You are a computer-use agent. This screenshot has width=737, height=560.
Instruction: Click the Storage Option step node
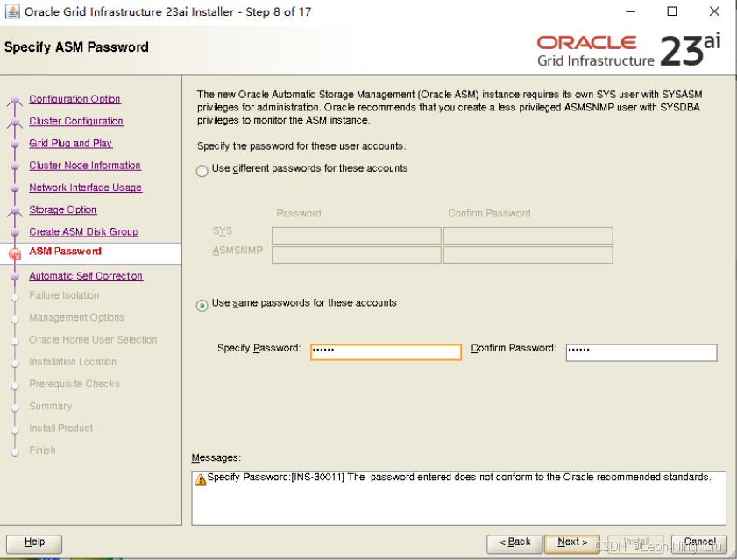coord(15,210)
